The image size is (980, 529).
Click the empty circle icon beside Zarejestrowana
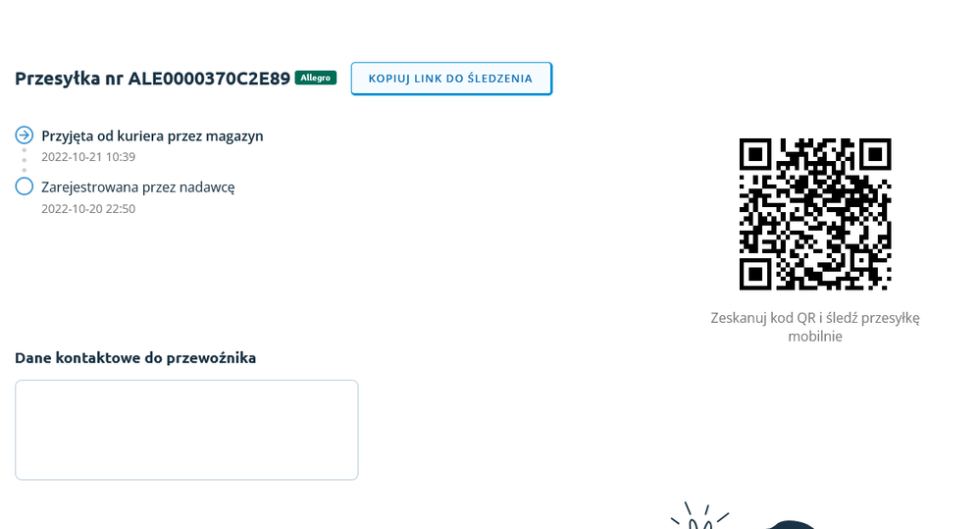coord(25,186)
